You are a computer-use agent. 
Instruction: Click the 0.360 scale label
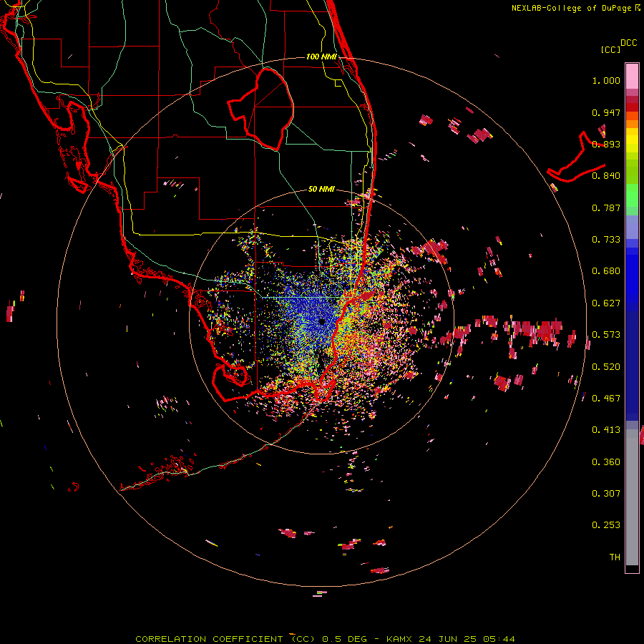coord(606,462)
